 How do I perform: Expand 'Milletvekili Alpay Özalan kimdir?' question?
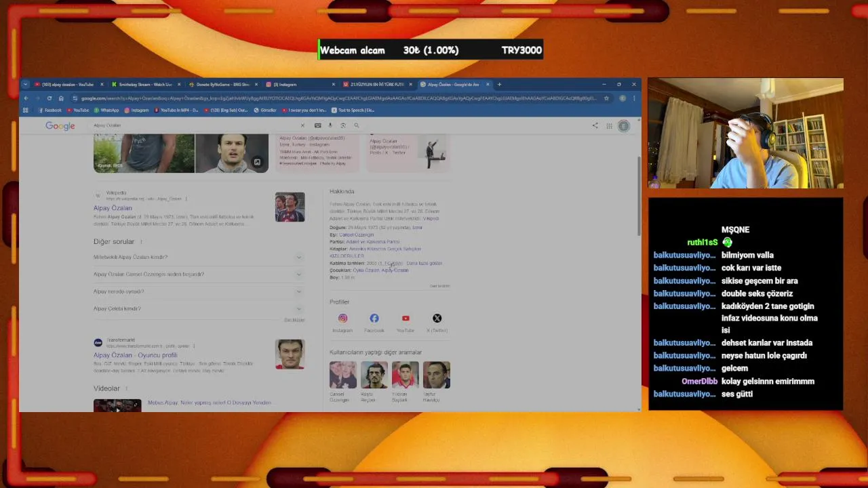pos(198,257)
